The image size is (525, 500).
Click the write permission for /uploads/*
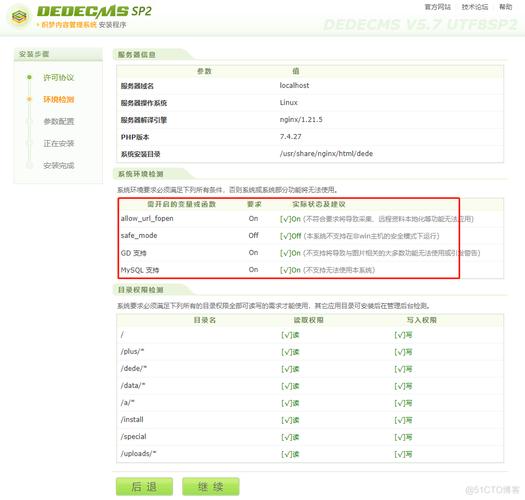point(403,454)
